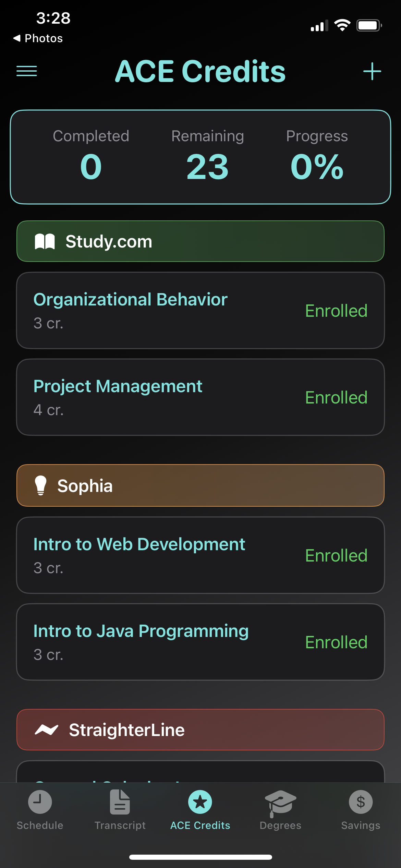The width and height of the screenshot is (401, 868).
Task: Tap the plus icon to add credit
Action: tap(372, 71)
